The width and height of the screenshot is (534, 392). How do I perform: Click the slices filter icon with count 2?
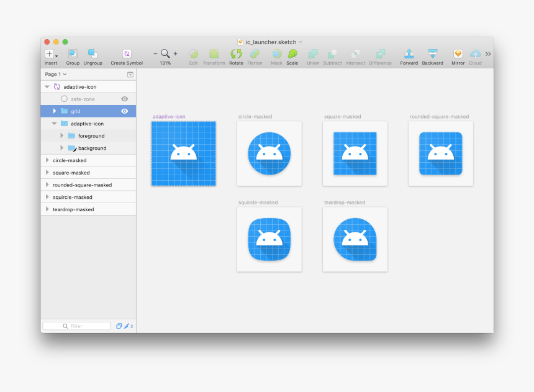[x=129, y=326]
